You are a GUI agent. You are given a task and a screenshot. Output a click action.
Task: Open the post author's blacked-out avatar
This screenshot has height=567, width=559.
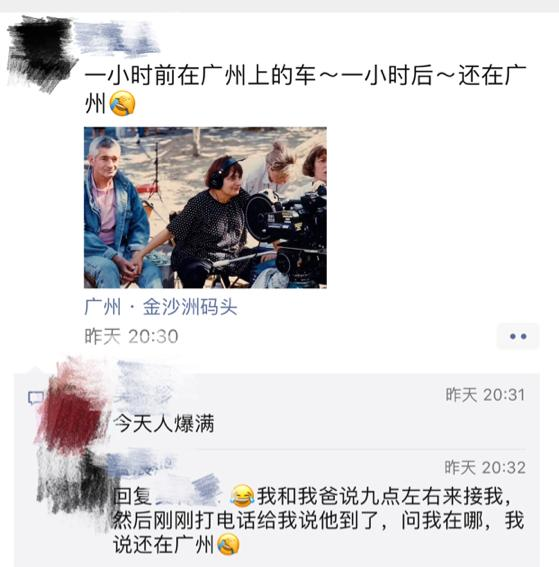pyautogui.click(x=42, y=53)
